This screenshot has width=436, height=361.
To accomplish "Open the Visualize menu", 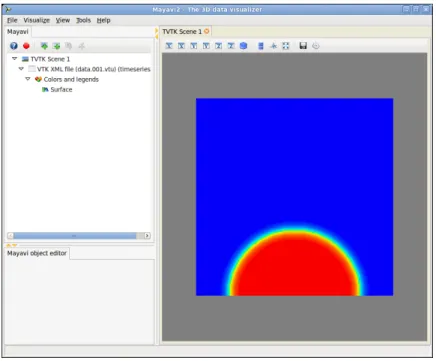I will click(36, 20).
